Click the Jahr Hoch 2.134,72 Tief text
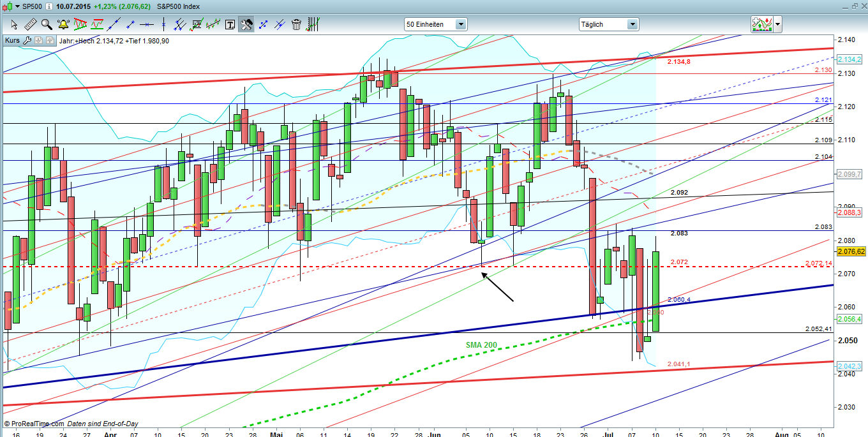This screenshot has height=437, width=868. click(x=114, y=41)
